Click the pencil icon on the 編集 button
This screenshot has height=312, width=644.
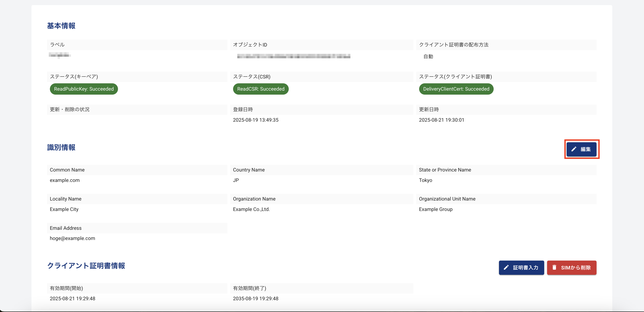(574, 149)
